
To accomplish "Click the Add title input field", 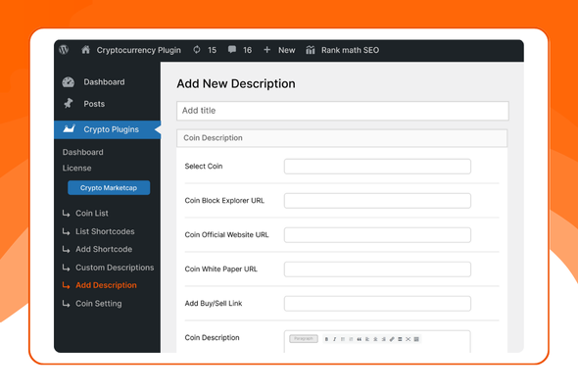I will point(343,111).
